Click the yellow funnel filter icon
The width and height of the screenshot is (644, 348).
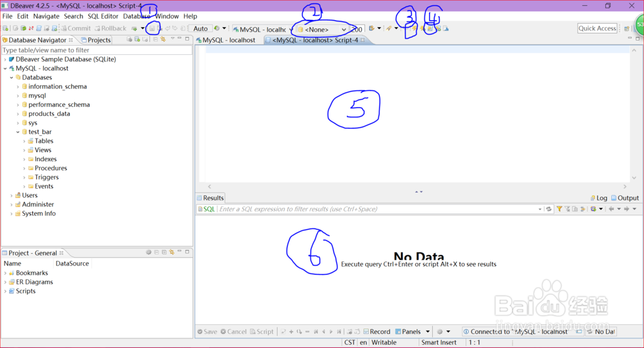559,209
